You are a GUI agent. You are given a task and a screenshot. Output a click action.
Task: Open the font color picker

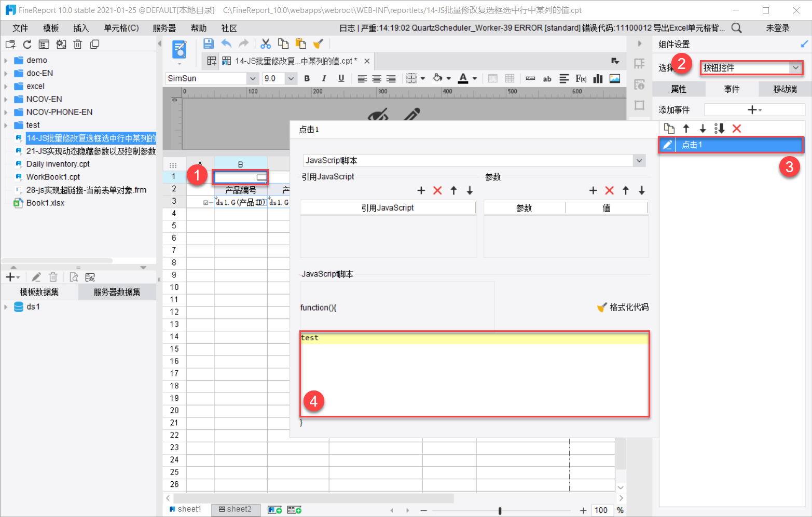point(463,78)
